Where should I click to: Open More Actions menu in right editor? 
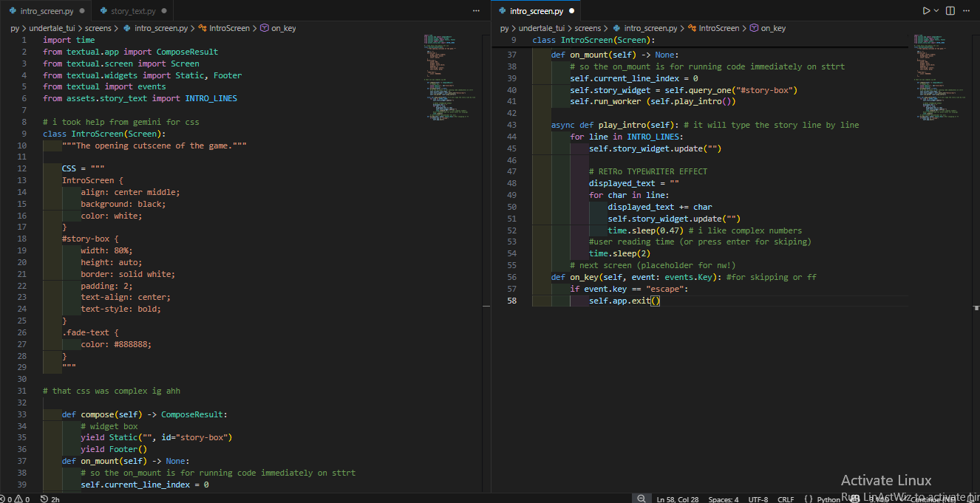(x=967, y=11)
